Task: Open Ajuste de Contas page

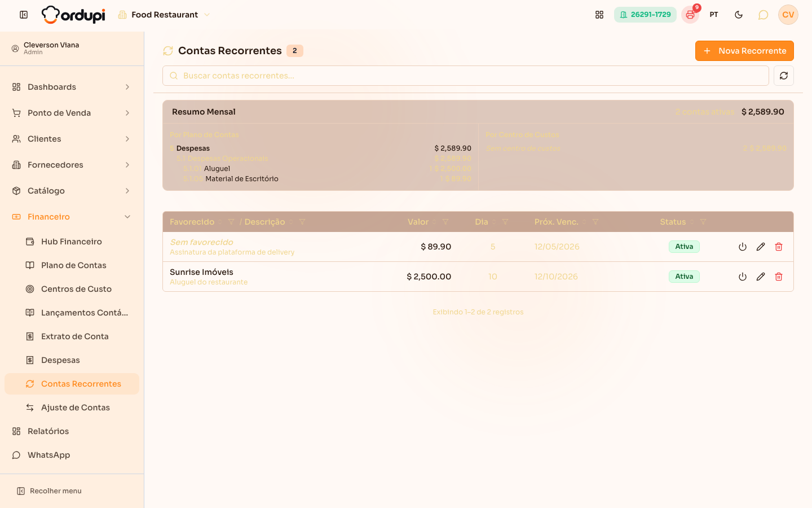Action: 72,408
